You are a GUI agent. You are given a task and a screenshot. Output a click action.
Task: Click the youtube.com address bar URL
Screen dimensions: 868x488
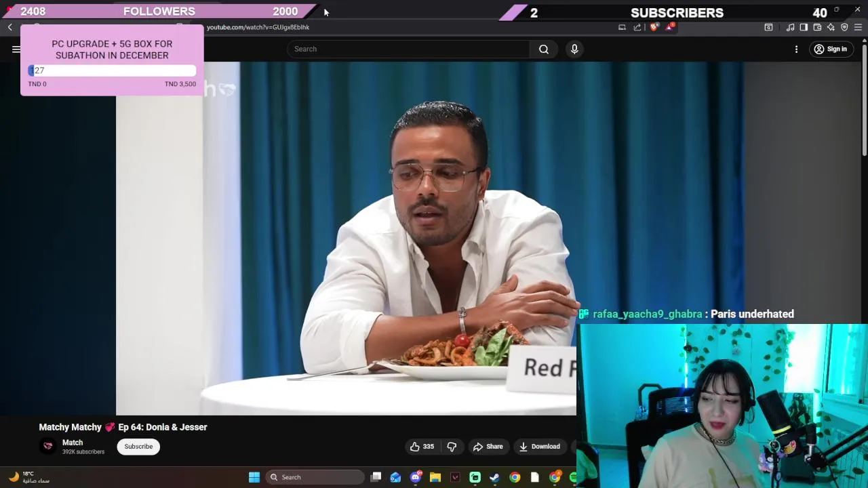click(258, 27)
